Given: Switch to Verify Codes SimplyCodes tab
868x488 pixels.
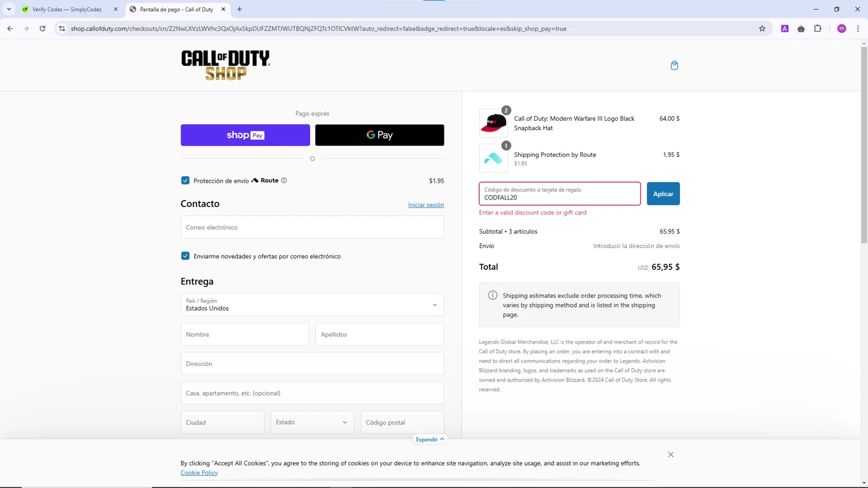Looking at the screenshot, I should click(67, 9).
